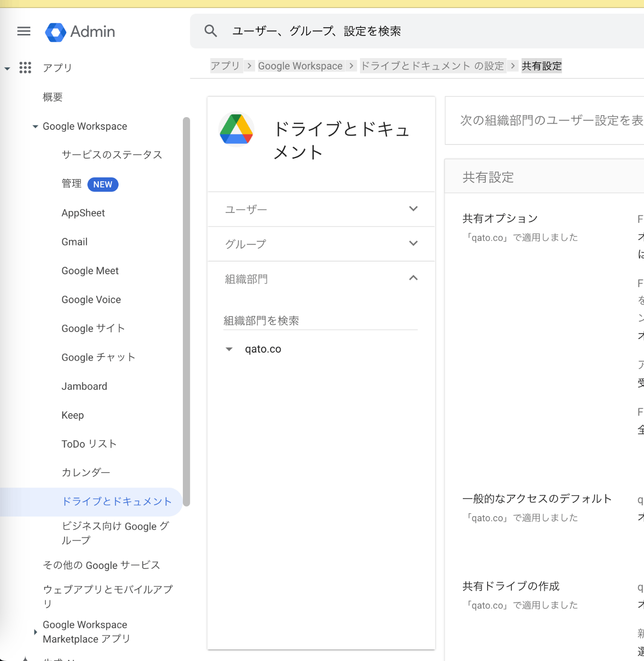Expand Google Workspace Marketplace アプリ arrow
This screenshot has height=661, width=644.
click(35, 632)
